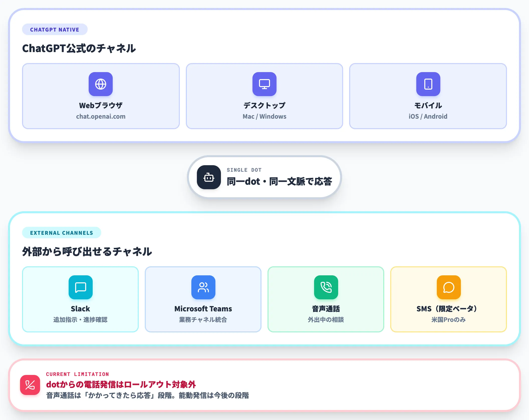This screenshot has height=420, width=529.
Task: Click the red phone-off limitation icon
Action: (x=30, y=385)
